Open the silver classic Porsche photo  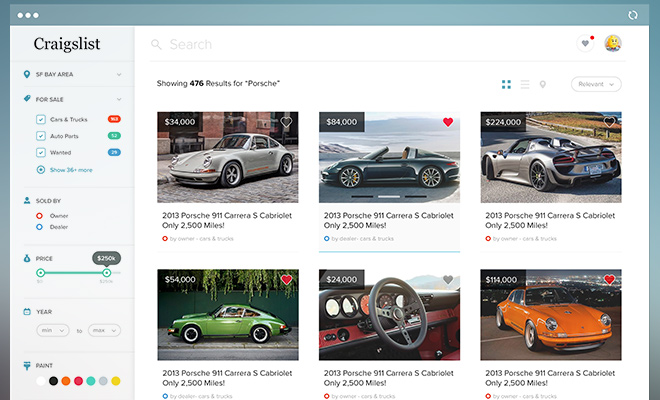[228, 157]
